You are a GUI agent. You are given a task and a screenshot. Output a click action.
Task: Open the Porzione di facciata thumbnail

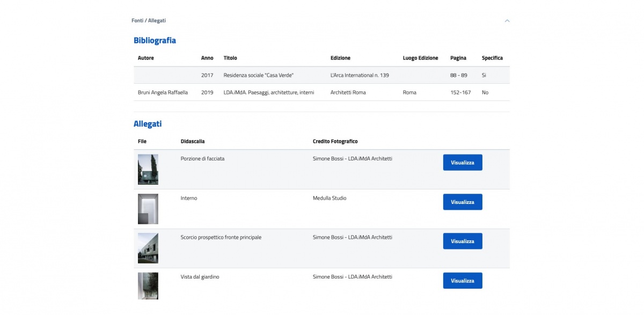pos(148,170)
